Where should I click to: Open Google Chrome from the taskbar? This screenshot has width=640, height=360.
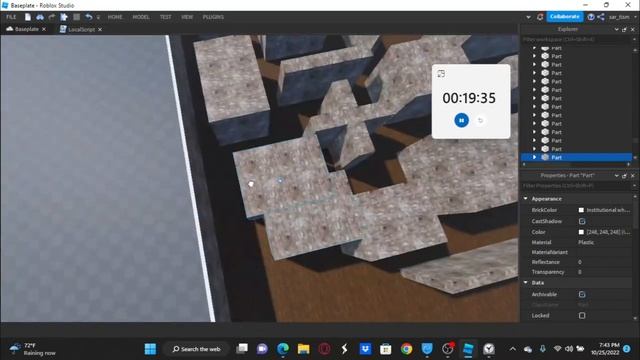tap(406, 349)
